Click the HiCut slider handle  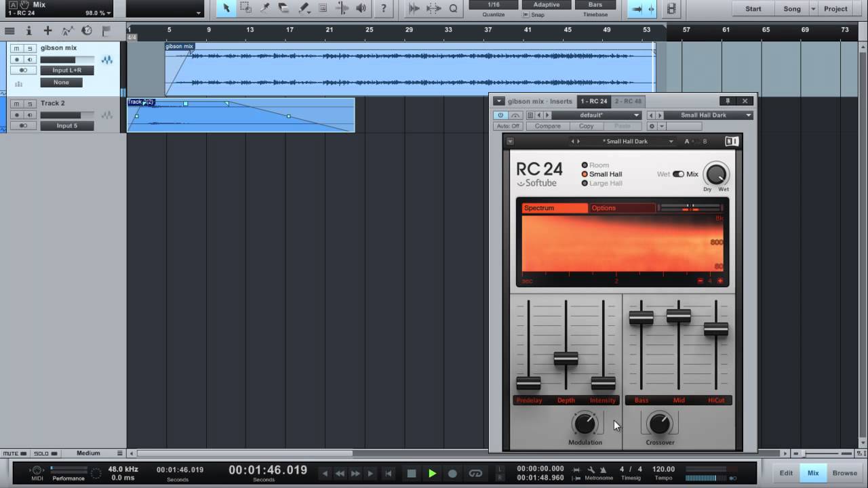[x=716, y=329]
